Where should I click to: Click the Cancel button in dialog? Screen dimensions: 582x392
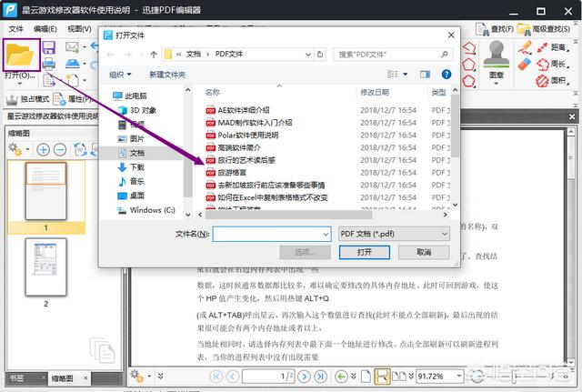(424, 253)
